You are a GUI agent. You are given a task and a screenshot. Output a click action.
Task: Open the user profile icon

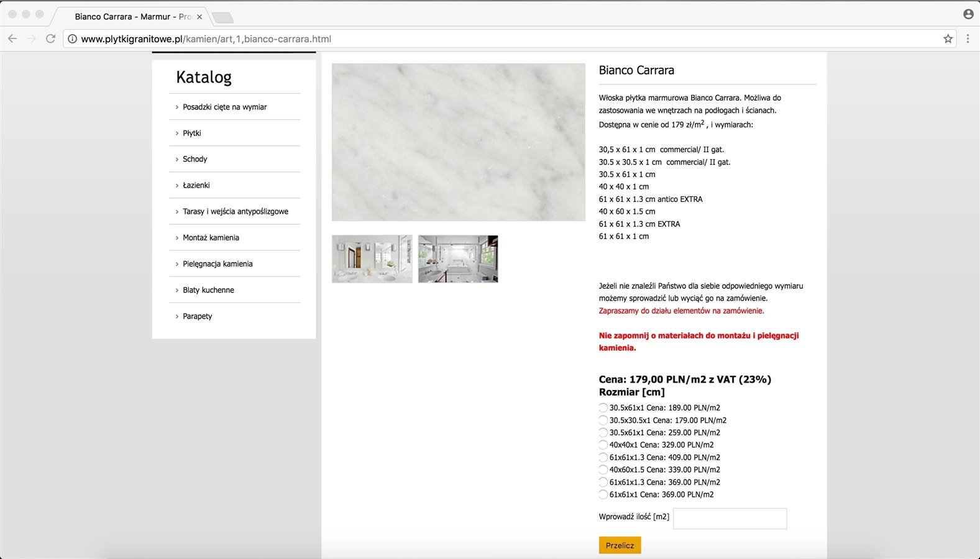pos(968,14)
